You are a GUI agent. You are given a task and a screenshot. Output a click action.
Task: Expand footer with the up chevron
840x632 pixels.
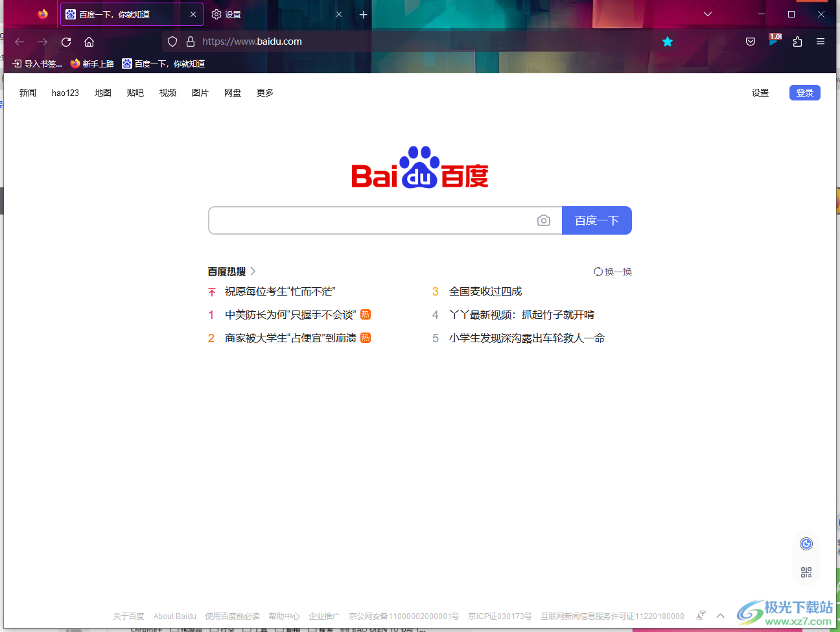tap(720, 616)
